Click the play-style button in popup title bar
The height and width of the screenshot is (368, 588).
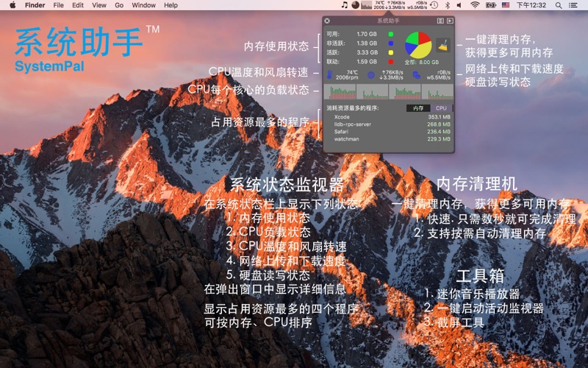point(450,21)
